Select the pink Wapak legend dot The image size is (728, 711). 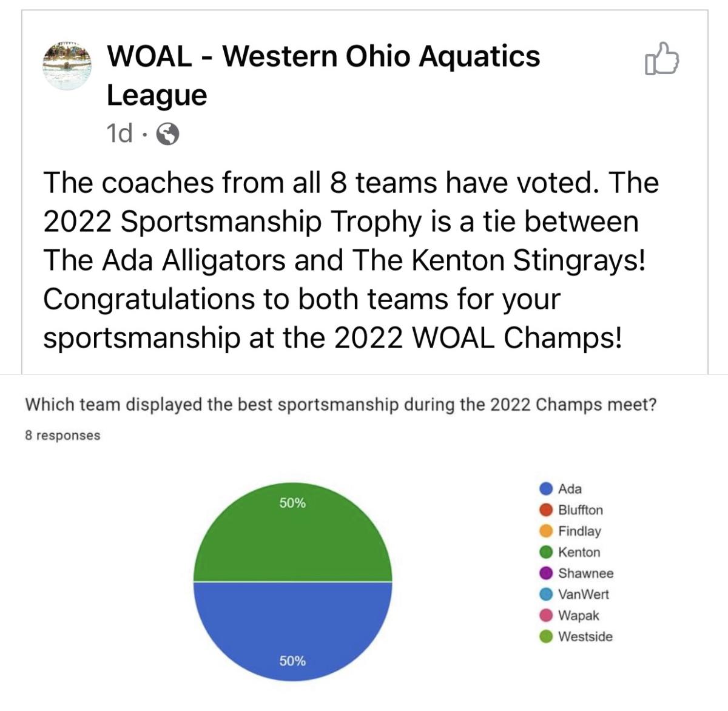coord(546,615)
